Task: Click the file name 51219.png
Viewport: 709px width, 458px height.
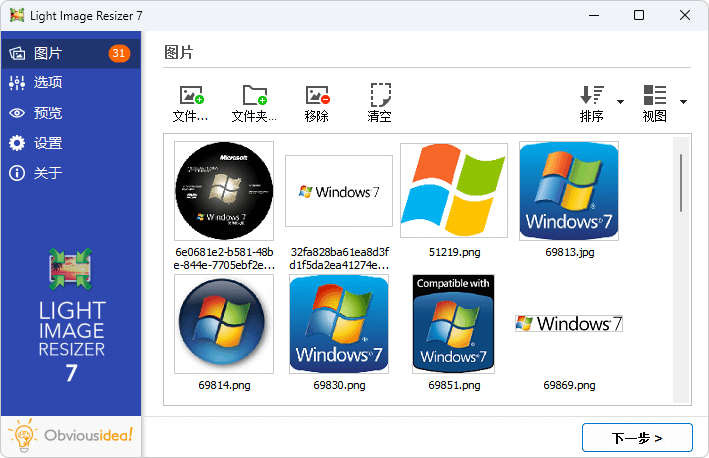Action: coord(454,252)
